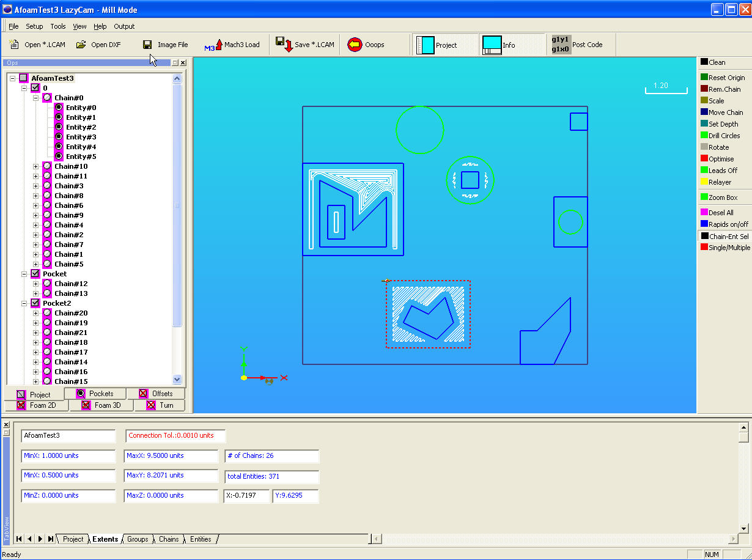The width and height of the screenshot is (752, 560).
Task: Select Chain#18 in the tree
Action: click(x=71, y=342)
